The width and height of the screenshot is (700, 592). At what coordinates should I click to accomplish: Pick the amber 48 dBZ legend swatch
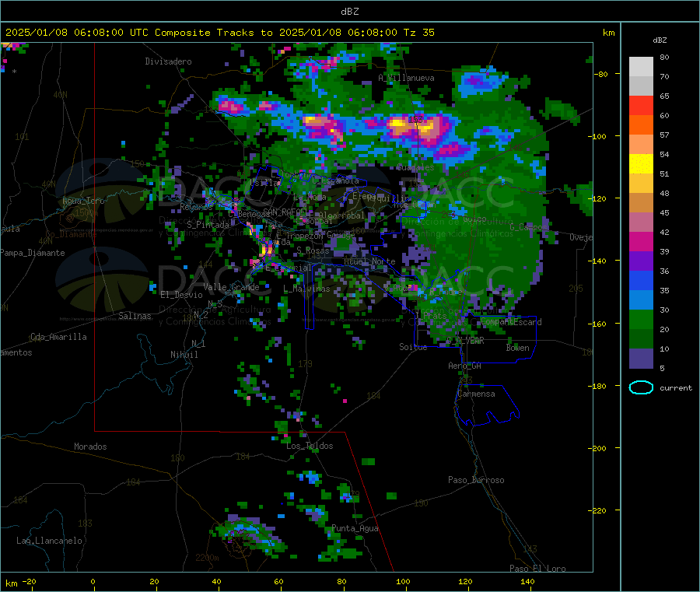[641, 183]
